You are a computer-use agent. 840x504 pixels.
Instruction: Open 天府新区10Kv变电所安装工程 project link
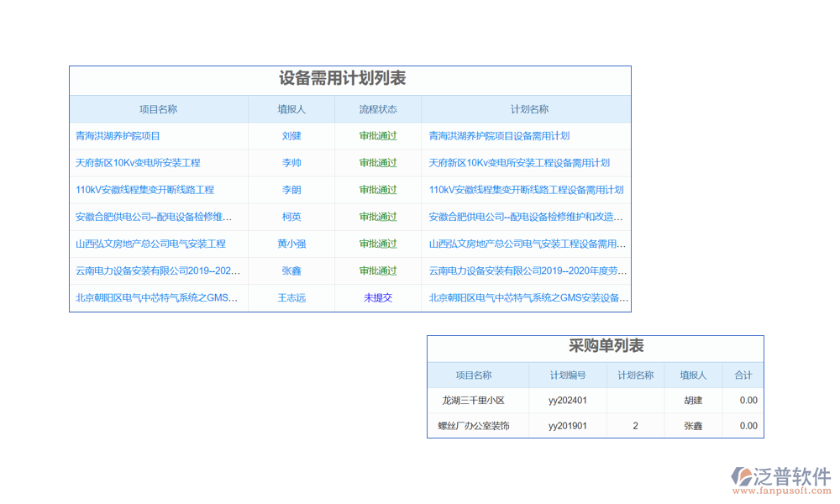coord(138,163)
